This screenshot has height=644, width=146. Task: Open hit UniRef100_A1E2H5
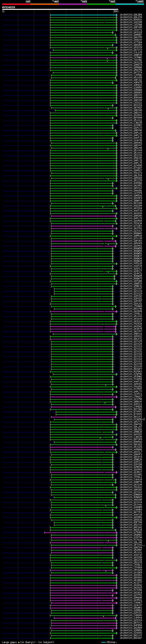[x=131, y=22]
